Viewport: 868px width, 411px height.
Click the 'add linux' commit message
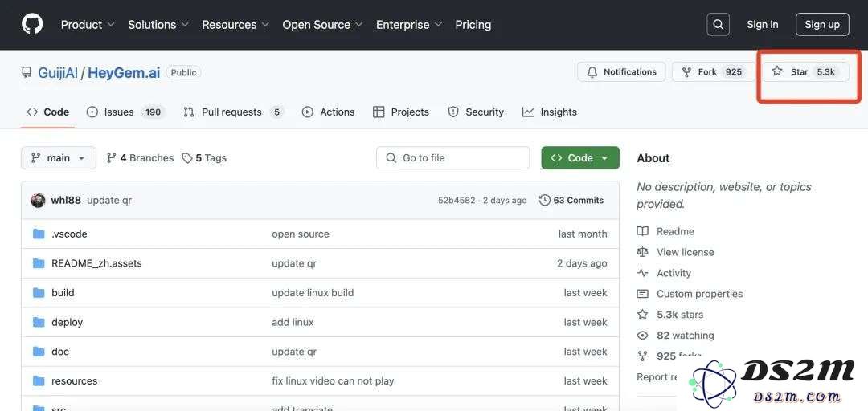coord(293,322)
